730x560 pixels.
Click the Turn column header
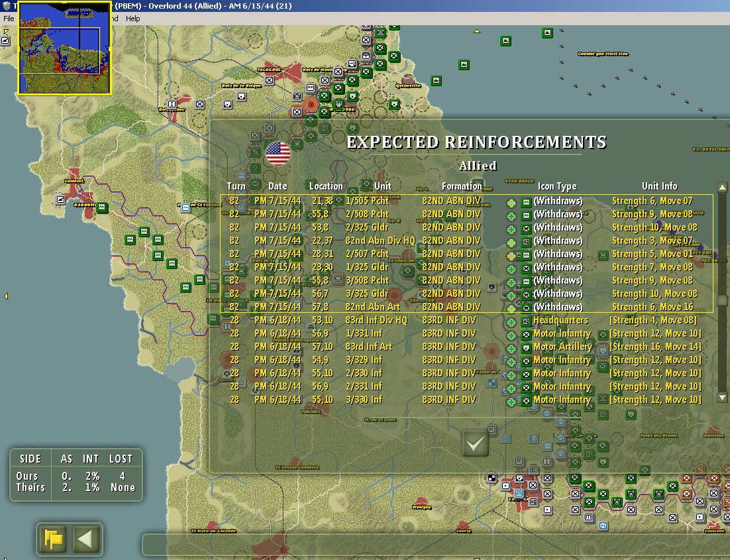(236, 186)
